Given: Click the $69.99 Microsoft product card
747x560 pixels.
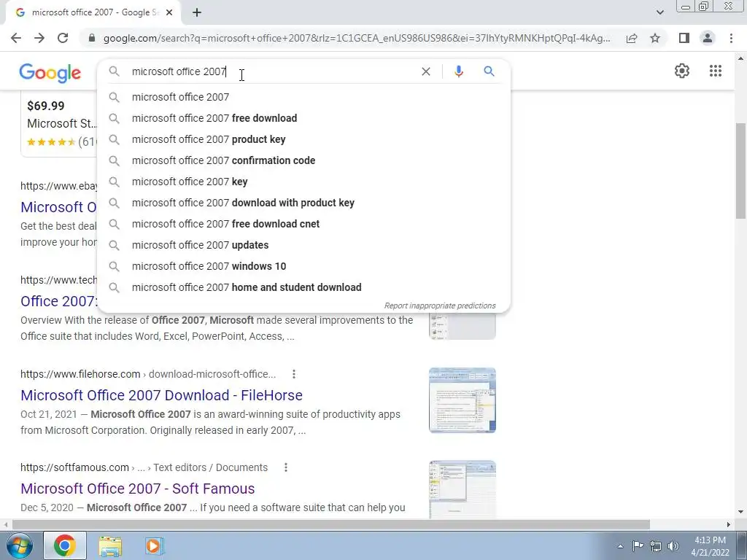Looking at the screenshot, I should 58,124.
